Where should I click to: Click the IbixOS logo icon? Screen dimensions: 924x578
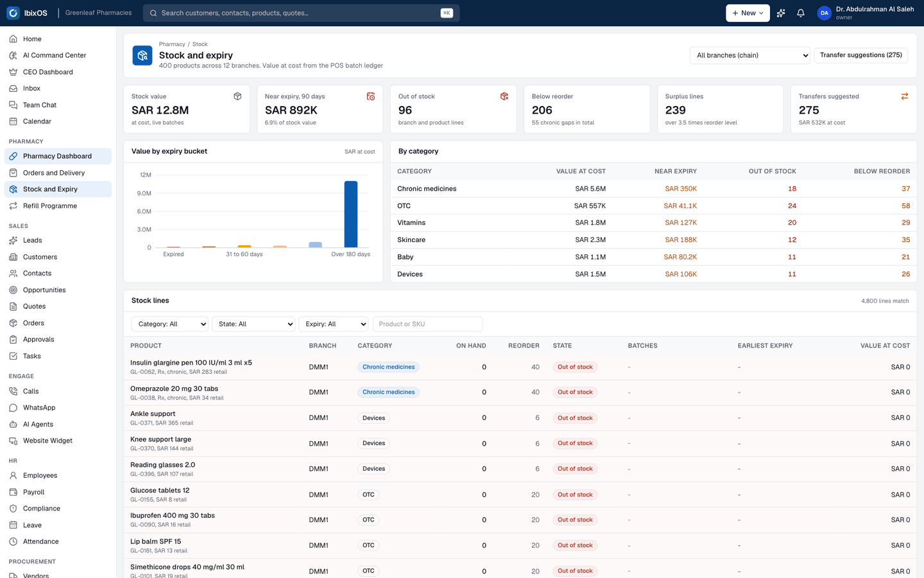click(x=13, y=13)
